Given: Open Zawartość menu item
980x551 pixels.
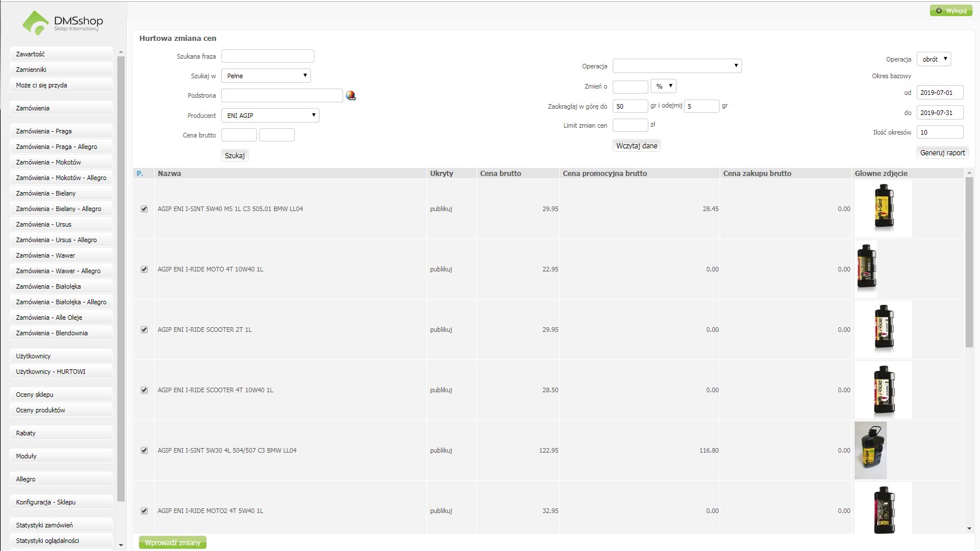Looking at the screenshot, I should [x=61, y=54].
